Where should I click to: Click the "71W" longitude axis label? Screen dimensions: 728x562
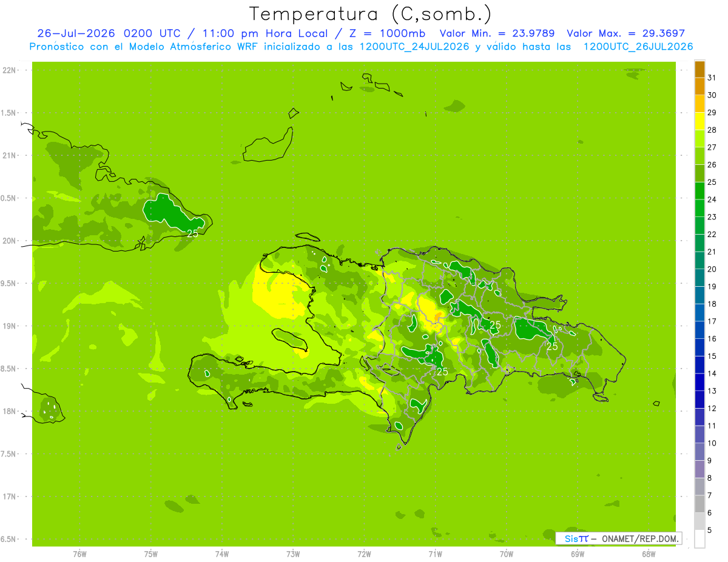tap(436, 554)
